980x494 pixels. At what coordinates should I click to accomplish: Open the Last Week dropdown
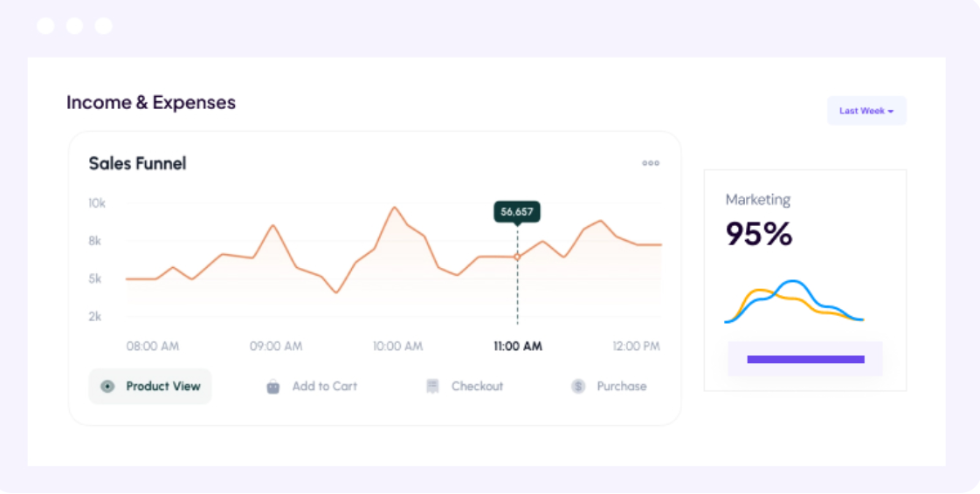click(x=866, y=111)
